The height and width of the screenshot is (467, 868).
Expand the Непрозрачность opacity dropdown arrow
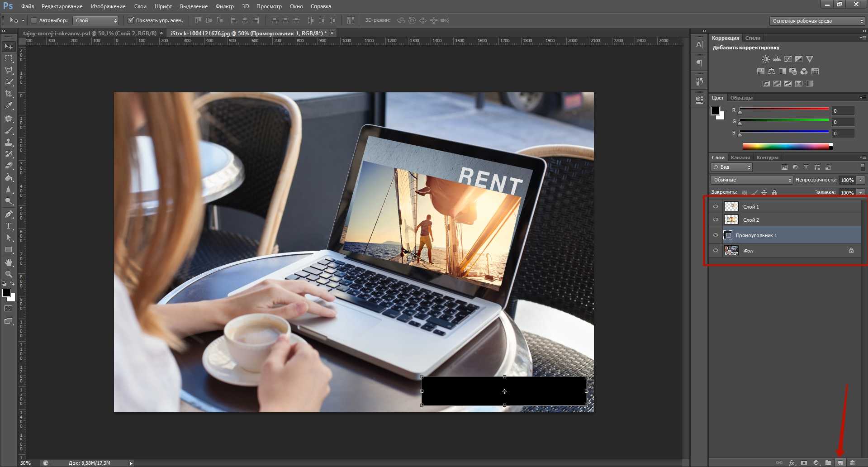(x=861, y=180)
